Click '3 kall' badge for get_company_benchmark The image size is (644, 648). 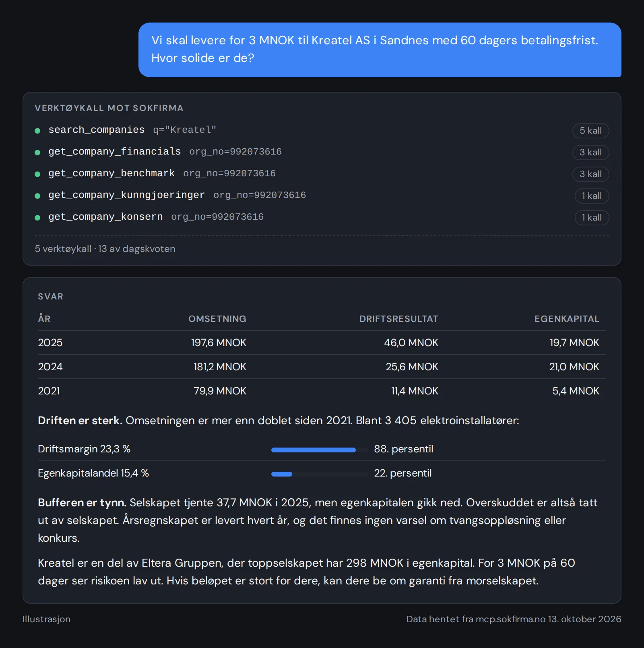tap(590, 174)
